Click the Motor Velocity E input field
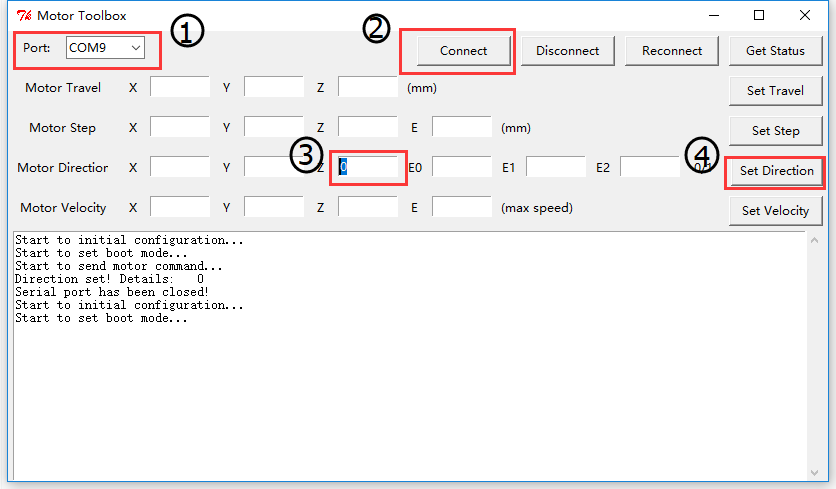Viewport: 836px width, 489px height. 462,207
